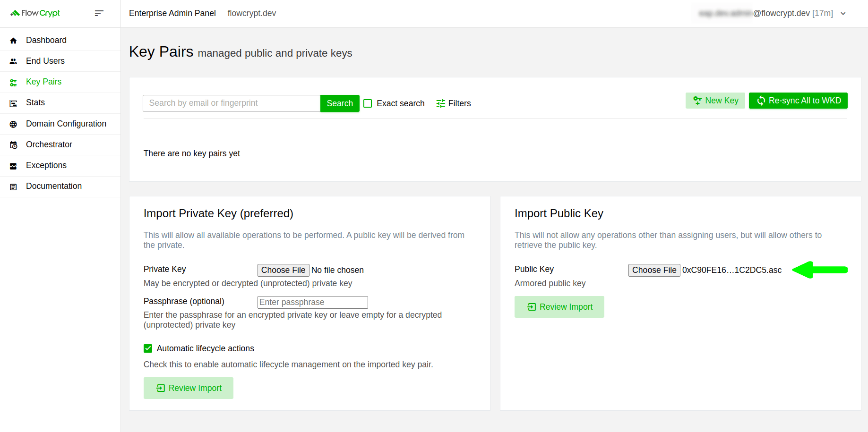Click the Stats chart icon
Image resolution: width=868 pixels, height=432 pixels.
(x=13, y=103)
